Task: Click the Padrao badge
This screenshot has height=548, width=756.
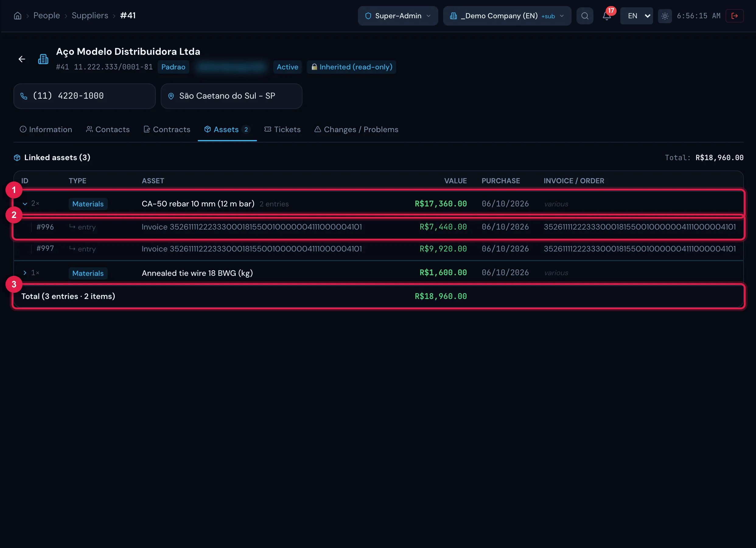Action: pyautogui.click(x=173, y=67)
